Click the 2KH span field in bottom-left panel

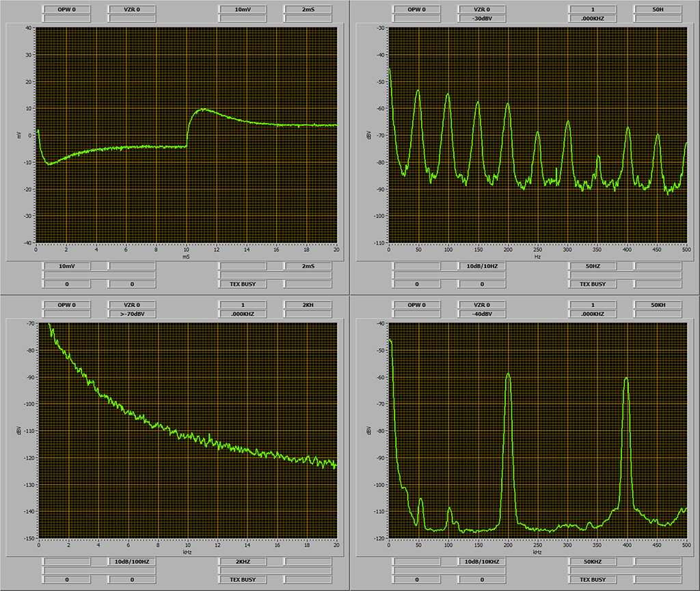(x=307, y=305)
